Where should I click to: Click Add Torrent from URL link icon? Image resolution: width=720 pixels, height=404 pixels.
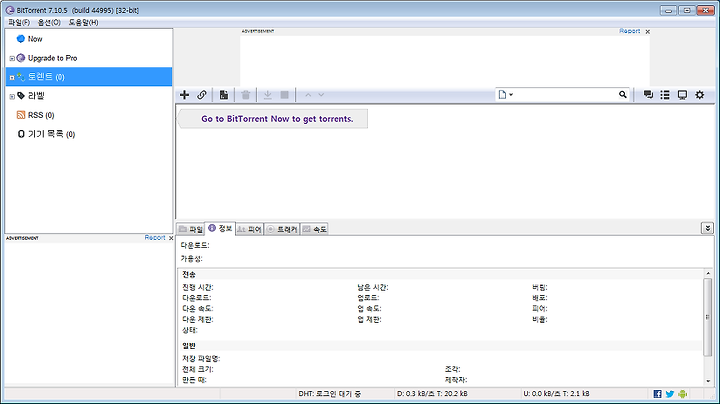click(x=202, y=95)
